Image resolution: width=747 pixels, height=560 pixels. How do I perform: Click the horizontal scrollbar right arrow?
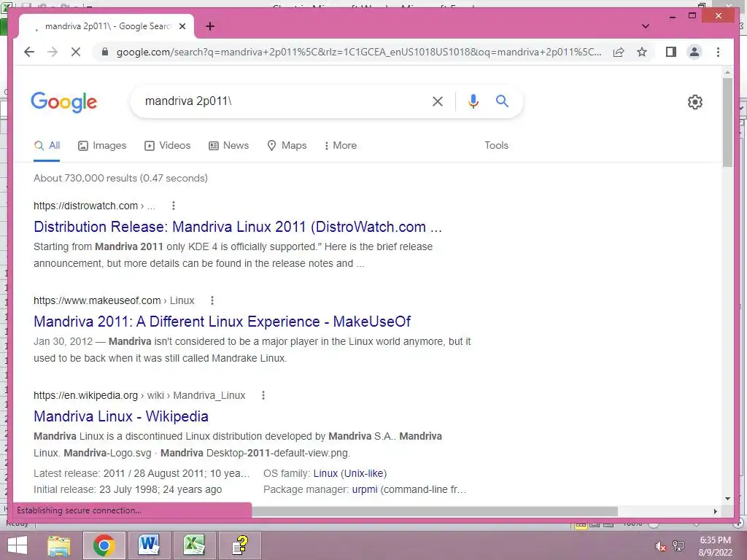715,511
